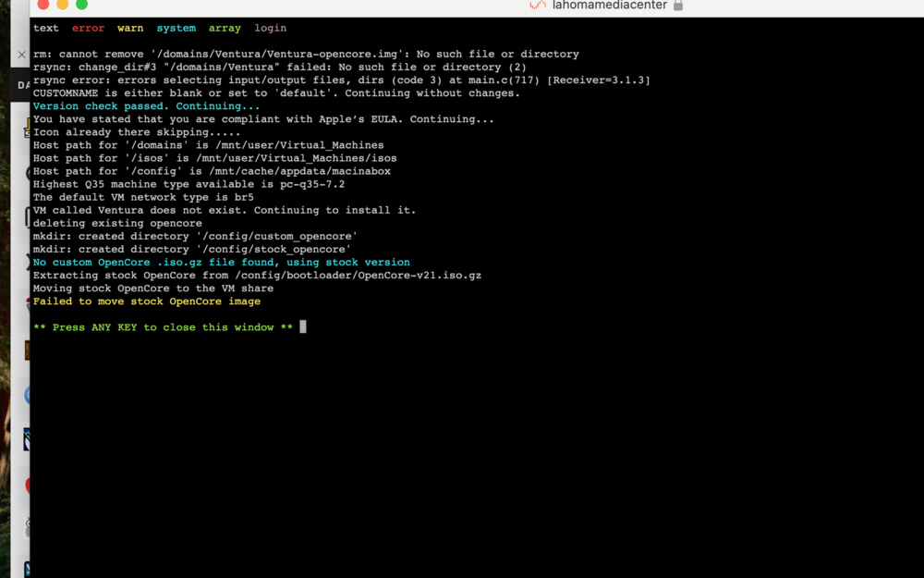This screenshot has height=578, width=924.
Task: Click the 'VM called Ventura does not exist' line
Action: [x=225, y=210]
